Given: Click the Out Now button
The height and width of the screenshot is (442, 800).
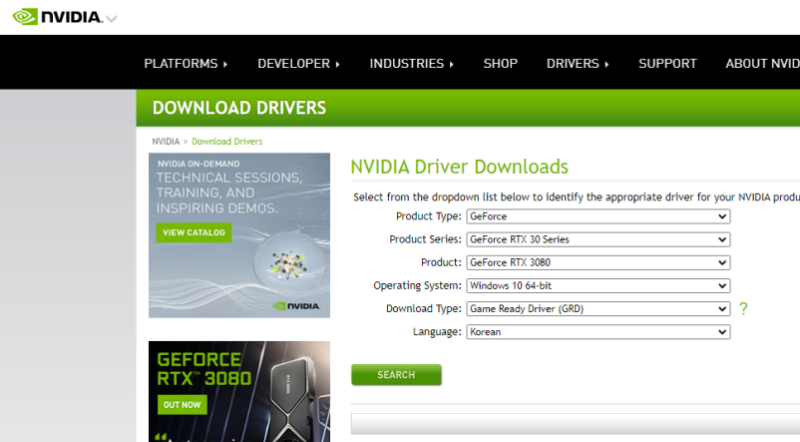Looking at the screenshot, I should 182,405.
